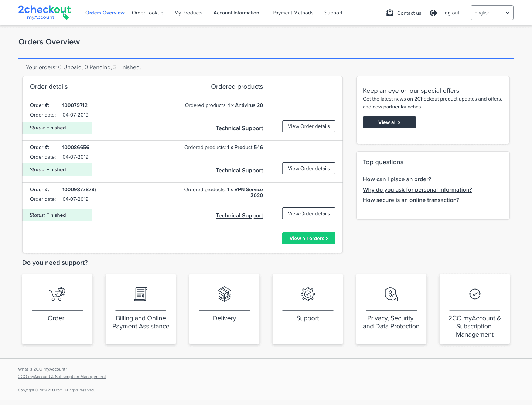532x405 pixels.
Task: Click order number 10009877878)
Action: [x=79, y=189]
